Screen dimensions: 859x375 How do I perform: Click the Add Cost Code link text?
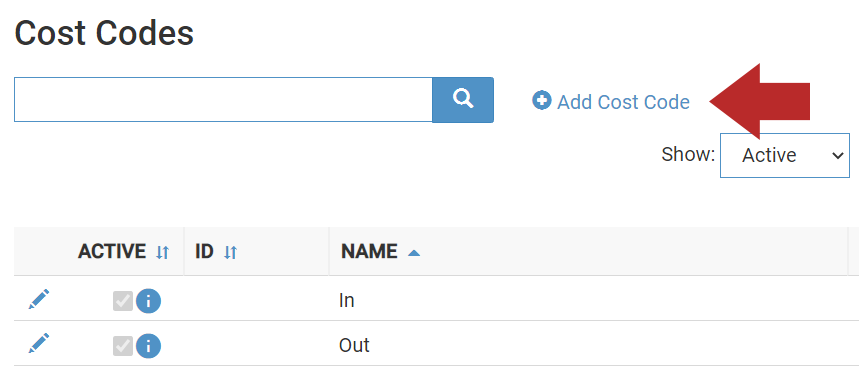(x=623, y=102)
